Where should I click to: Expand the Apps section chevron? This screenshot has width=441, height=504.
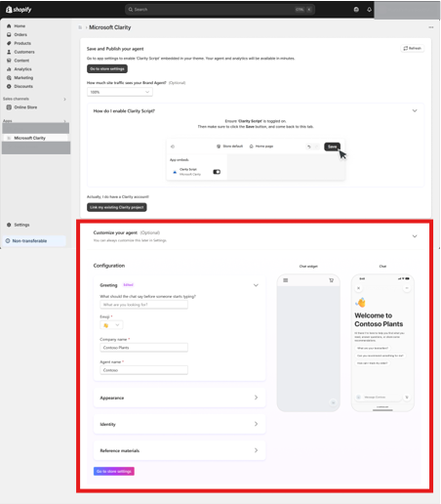click(64, 121)
